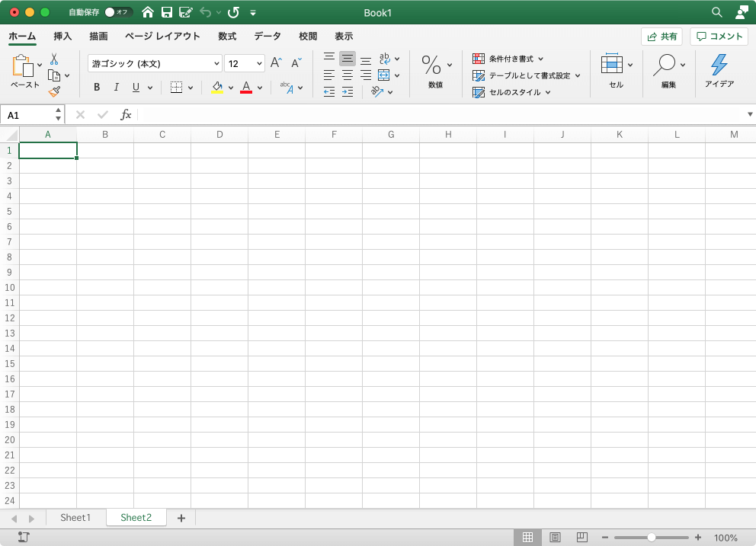Open the search magnifier in title bar
Image resolution: width=756 pixels, height=546 pixels.
tap(717, 12)
